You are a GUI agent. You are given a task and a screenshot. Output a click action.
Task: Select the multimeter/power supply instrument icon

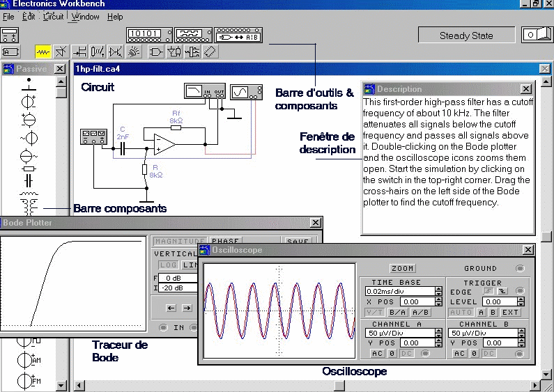[x=10, y=36]
